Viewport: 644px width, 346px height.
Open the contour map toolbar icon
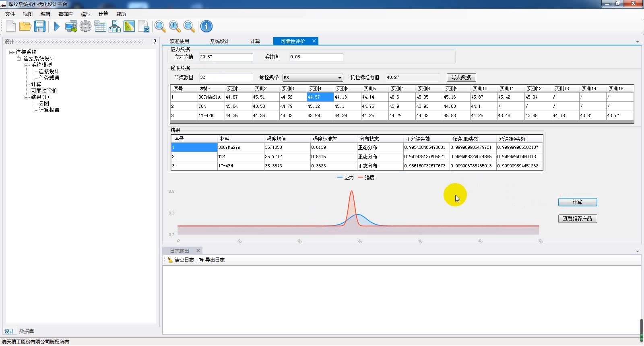[x=129, y=27]
